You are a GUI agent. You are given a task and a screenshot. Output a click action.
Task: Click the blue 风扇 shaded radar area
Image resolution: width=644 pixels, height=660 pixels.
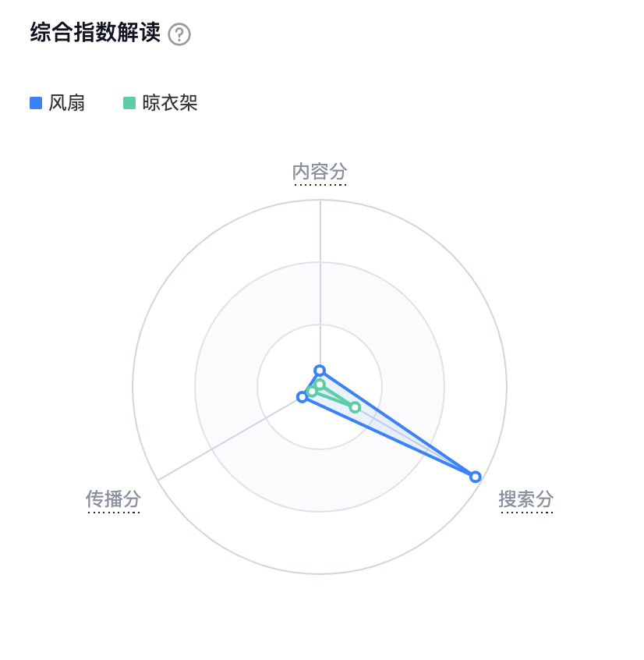click(405, 438)
